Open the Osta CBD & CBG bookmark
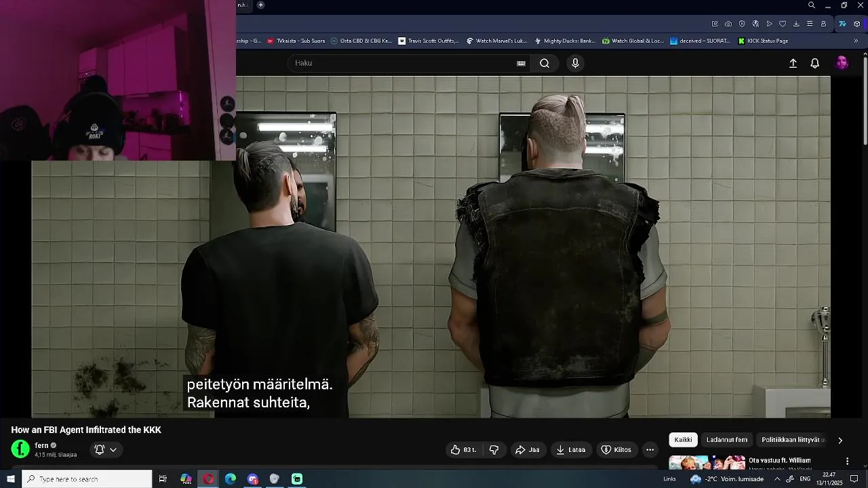 [x=361, y=41]
